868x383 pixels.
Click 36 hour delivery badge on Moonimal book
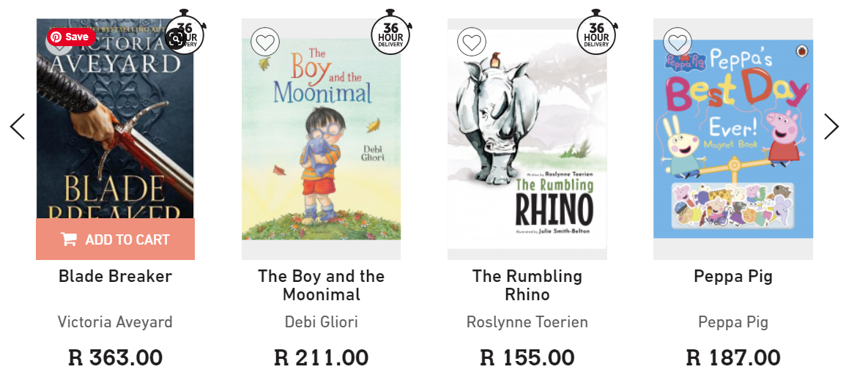[390, 33]
